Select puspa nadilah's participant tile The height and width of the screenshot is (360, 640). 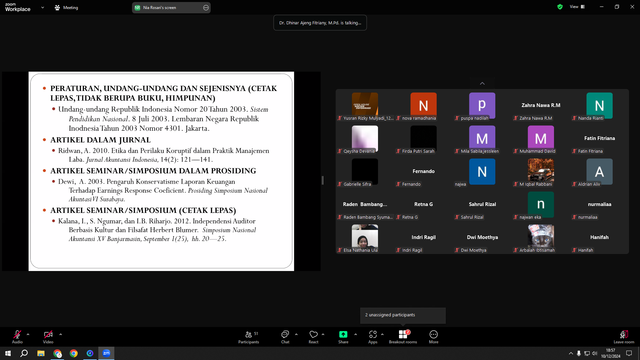pyautogui.click(x=482, y=106)
